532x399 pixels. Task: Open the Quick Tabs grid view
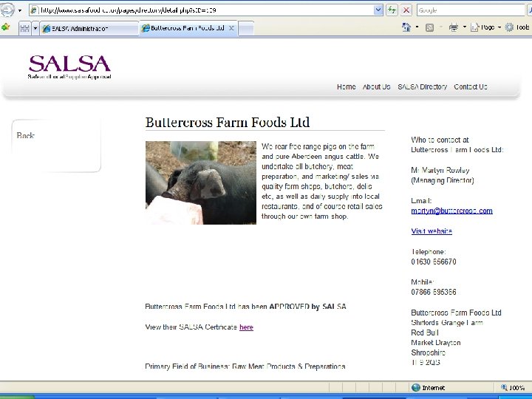25,28
